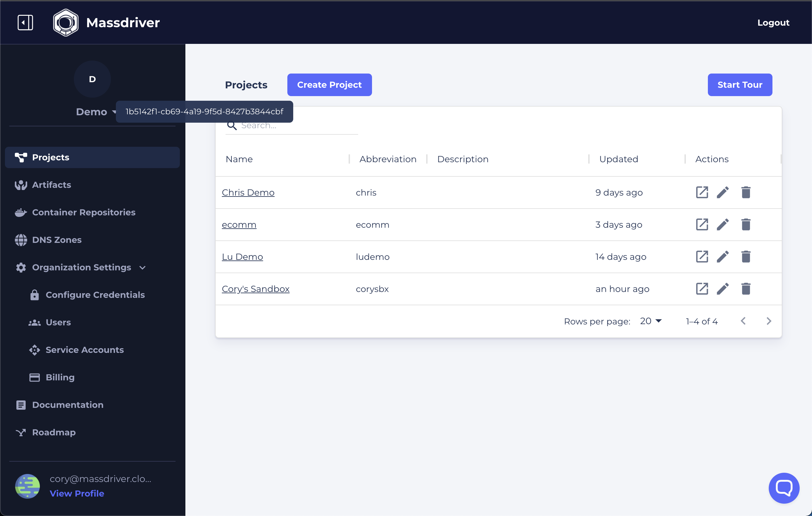Click the ecomm project link
The height and width of the screenshot is (516, 812).
[239, 224]
